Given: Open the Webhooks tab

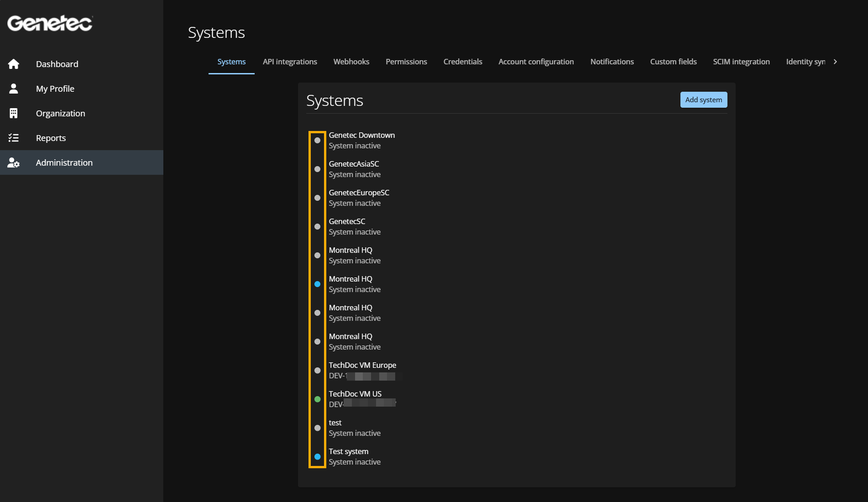Looking at the screenshot, I should [x=351, y=62].
